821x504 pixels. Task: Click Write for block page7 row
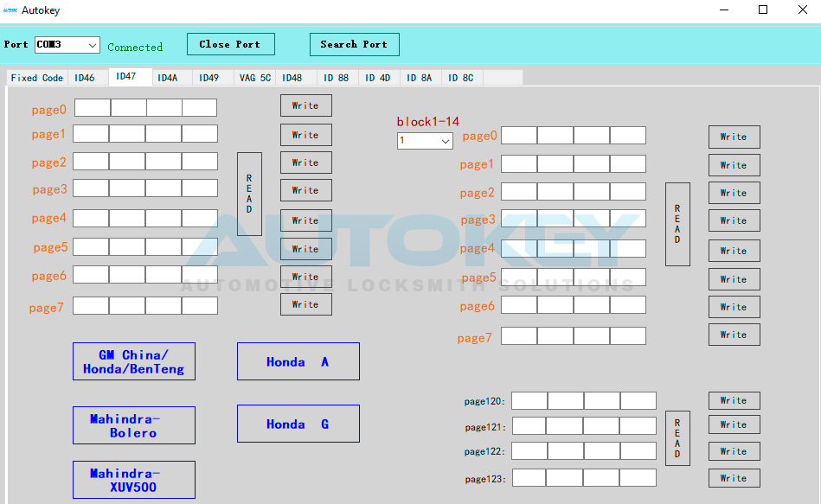coord(734,335)
